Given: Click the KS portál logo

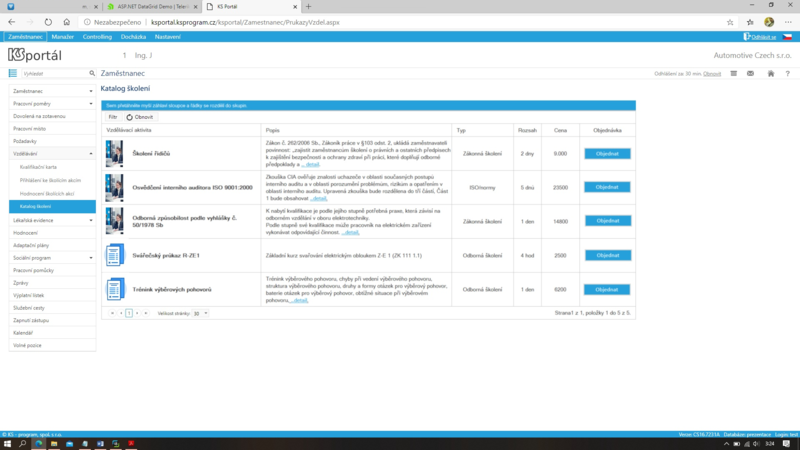Looking at the screenshot, I should (35, 55).
